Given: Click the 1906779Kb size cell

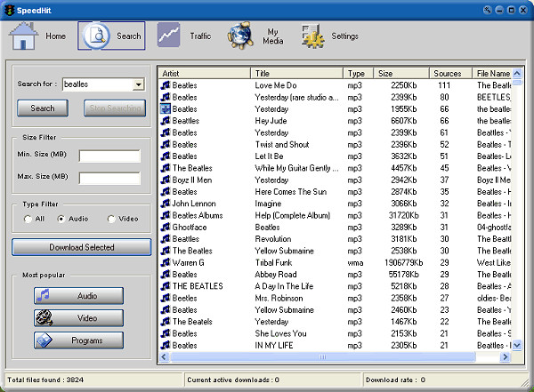Looking at the screenshot, I should tap(403, 262).
